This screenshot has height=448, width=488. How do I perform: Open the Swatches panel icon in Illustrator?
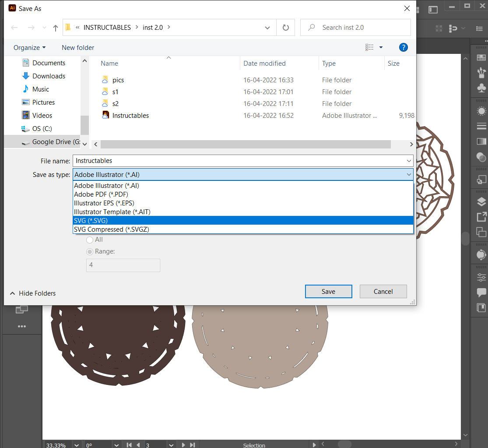click(481, 58)
